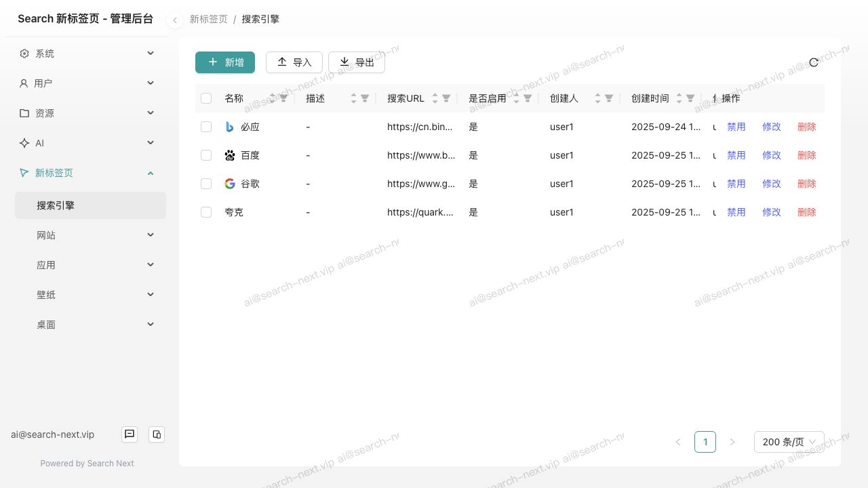The height and width of the screenshot is (488, 868).
Task: Click the AI sparkle icon in sidebar
Action: [x=24, y=143]
